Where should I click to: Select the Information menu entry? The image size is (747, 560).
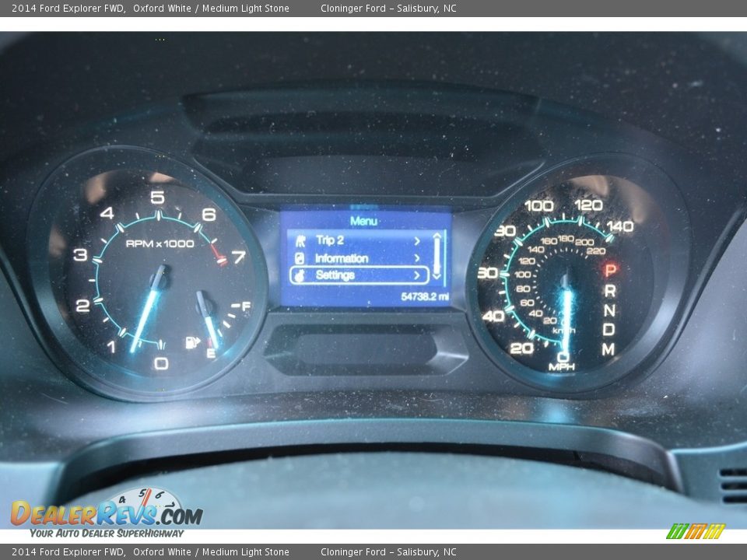coord(342,258)
